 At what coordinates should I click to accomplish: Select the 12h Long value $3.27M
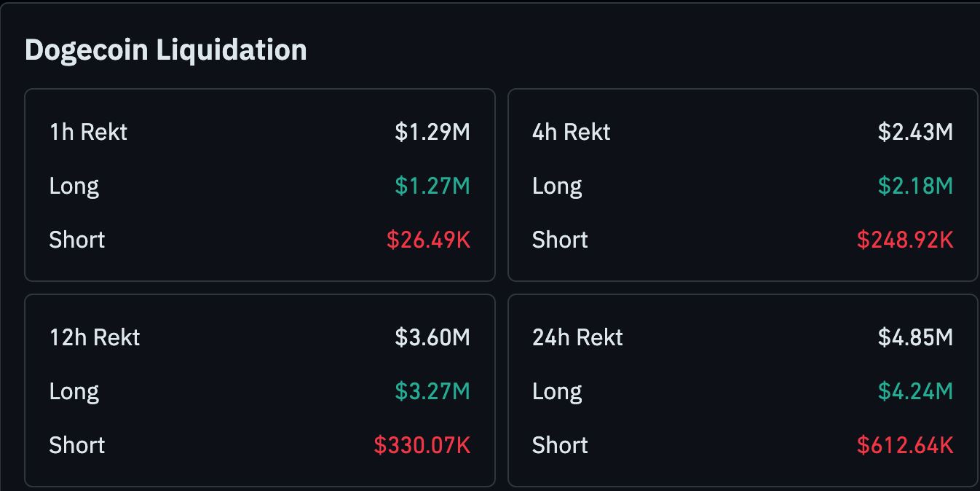click(x=432, y=391)
